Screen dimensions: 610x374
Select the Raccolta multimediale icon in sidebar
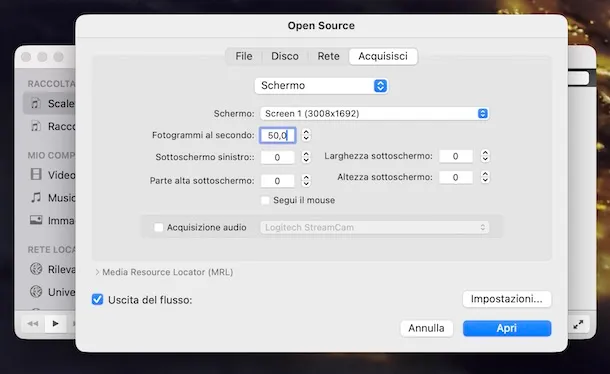pos(36,126)
